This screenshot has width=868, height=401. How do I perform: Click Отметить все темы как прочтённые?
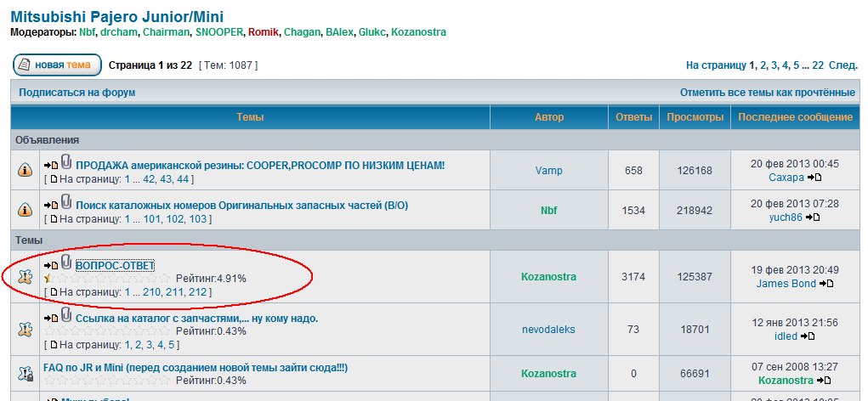(768, 93)
